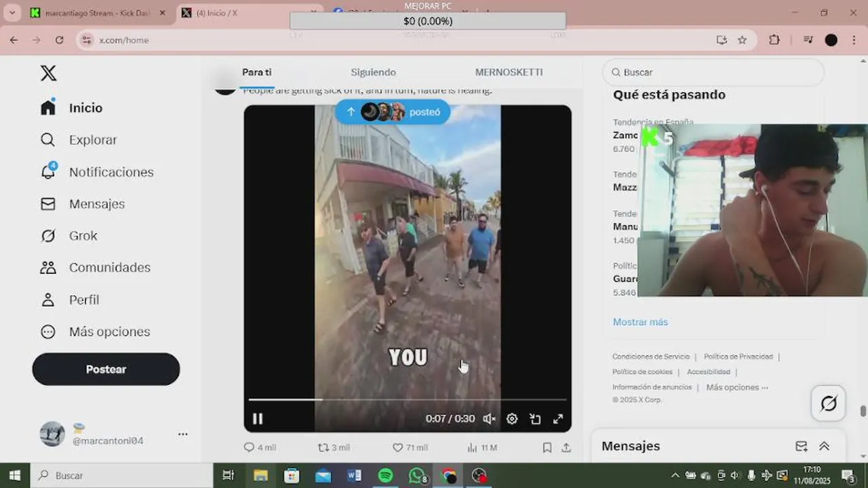The width and height of the screenshot is (868, 488).
Task: Expand Más opciones in the sidebar
Action: (95, 331)
